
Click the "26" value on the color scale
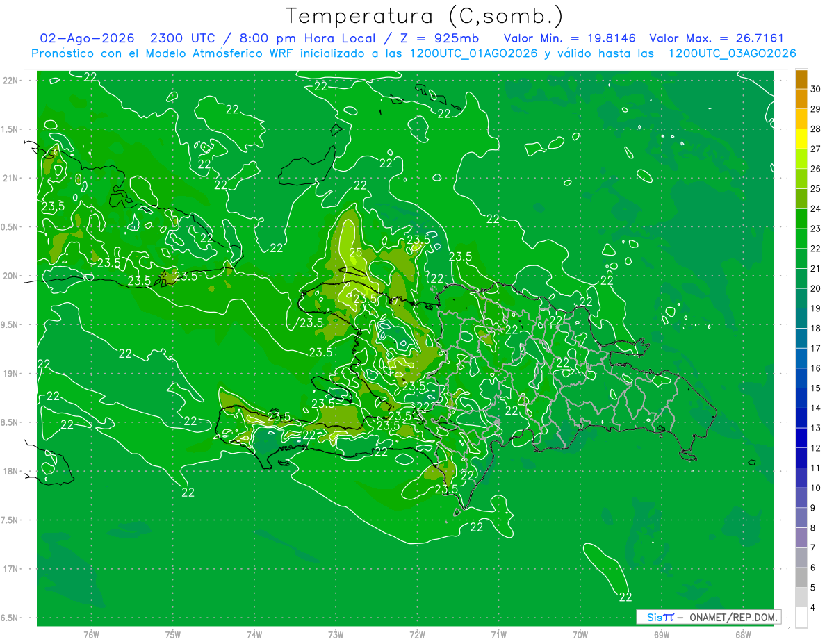click(816, 169)
